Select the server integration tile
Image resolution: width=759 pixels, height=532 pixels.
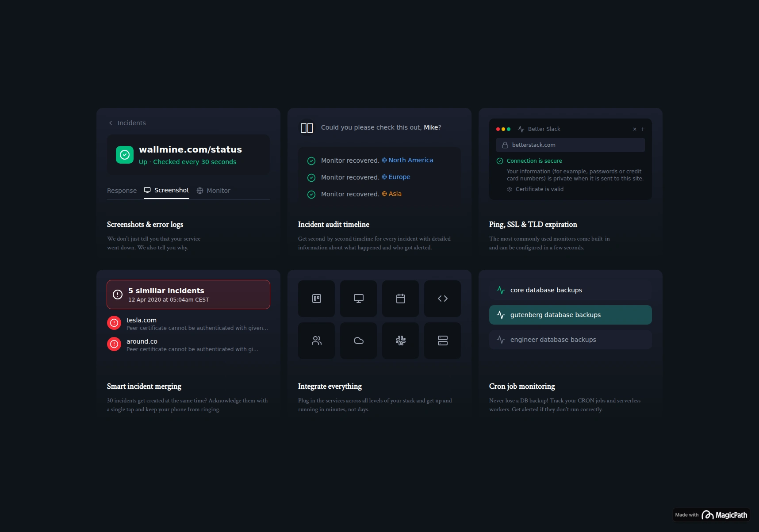443,341
